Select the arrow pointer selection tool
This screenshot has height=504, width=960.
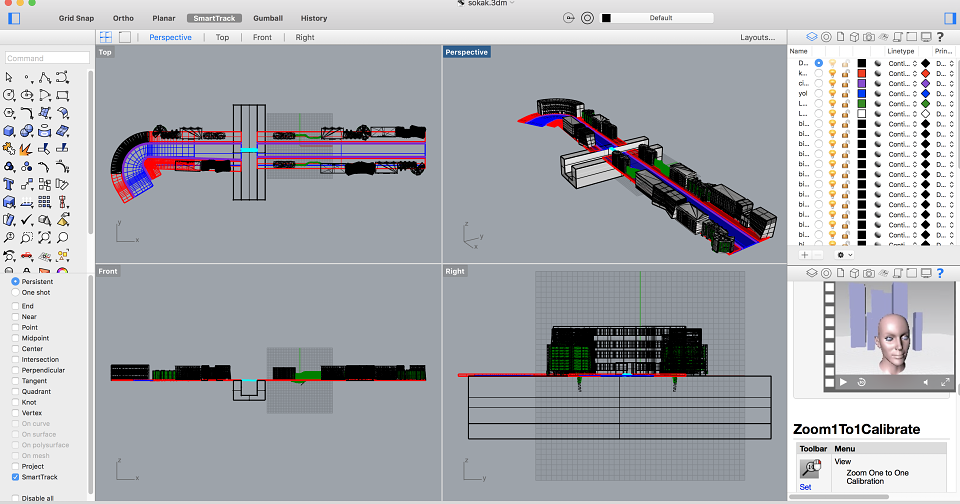click(9, 77)
